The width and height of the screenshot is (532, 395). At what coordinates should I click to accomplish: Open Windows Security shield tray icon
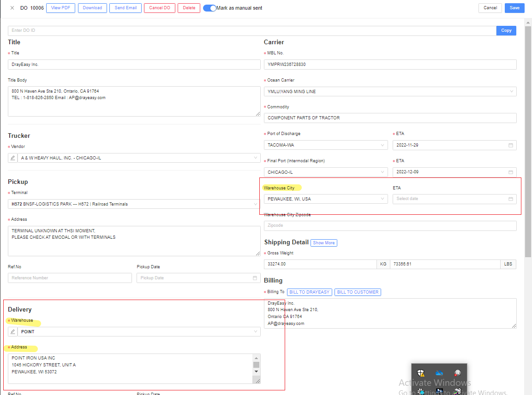[x=421, y=373]
